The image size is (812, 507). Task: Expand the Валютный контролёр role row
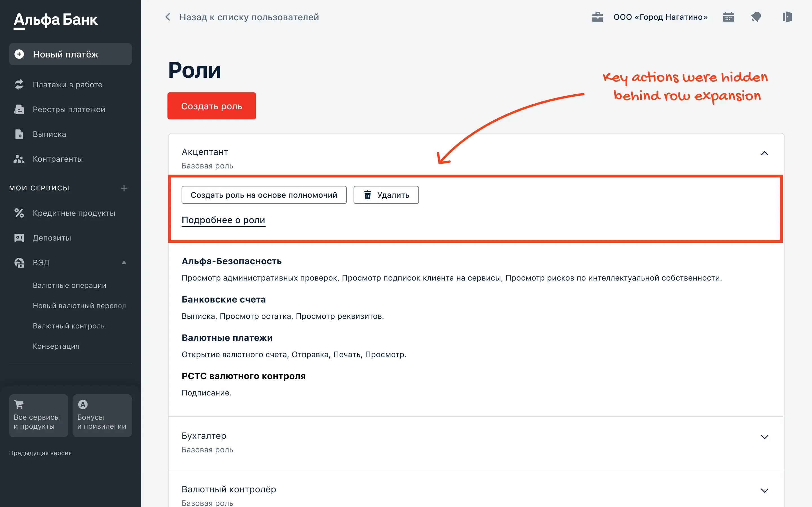pyautogui.click(x=764, y=491)
